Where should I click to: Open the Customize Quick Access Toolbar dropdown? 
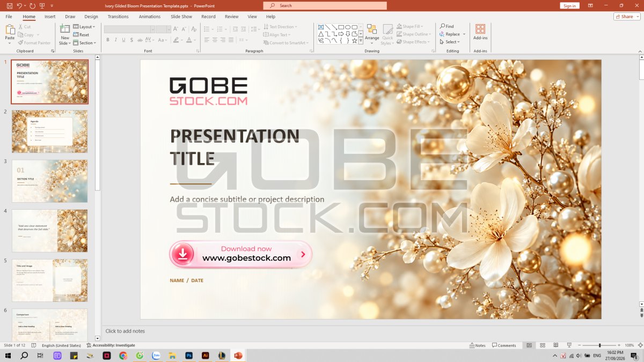(x=52, y=5)
